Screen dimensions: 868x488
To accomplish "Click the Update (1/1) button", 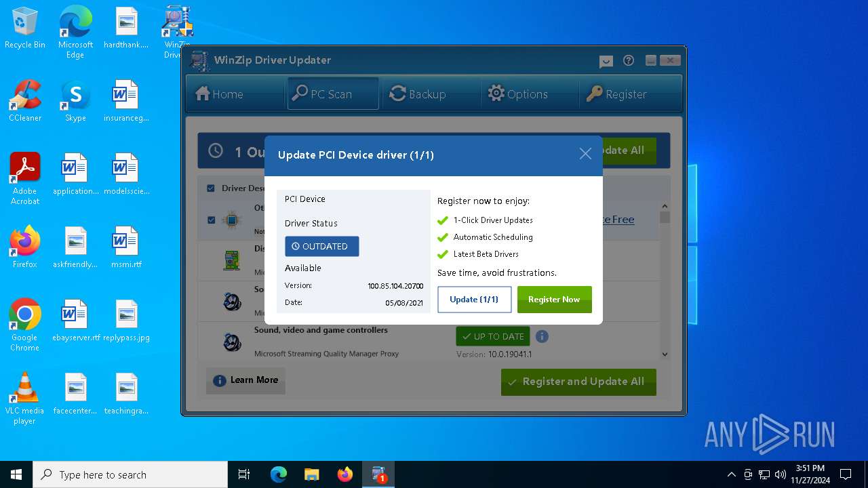I will point(474,300).
